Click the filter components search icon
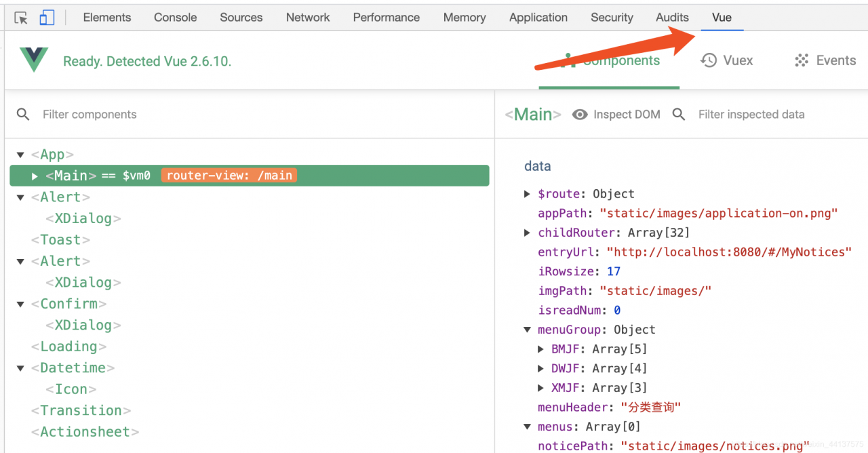This screenshot has height=453, width=868. tap(23, 115)
